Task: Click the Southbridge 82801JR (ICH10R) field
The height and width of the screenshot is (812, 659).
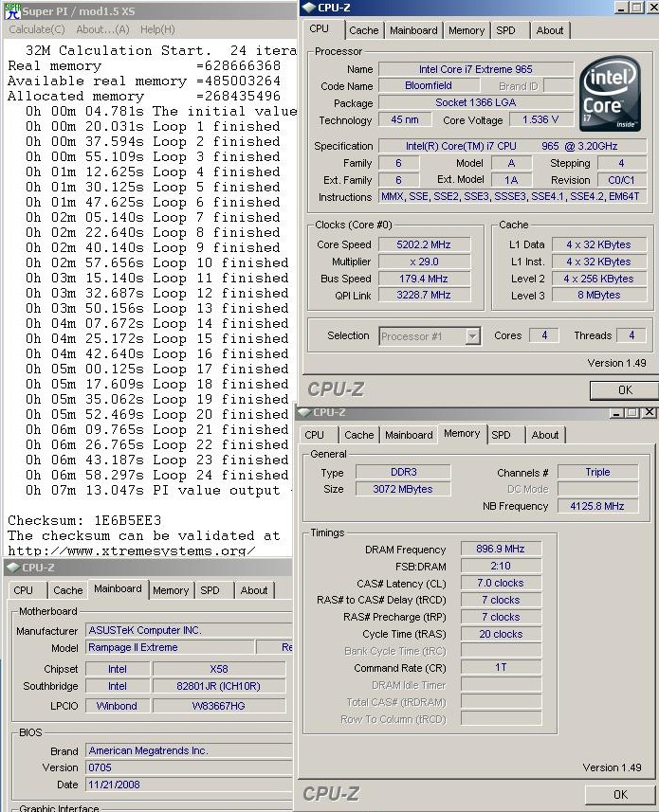Action: [219, 686]
